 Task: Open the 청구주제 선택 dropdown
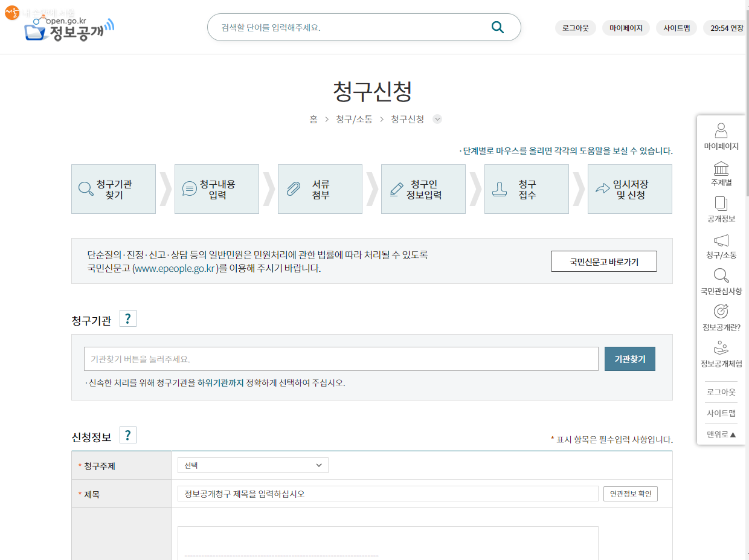point(252,465)
